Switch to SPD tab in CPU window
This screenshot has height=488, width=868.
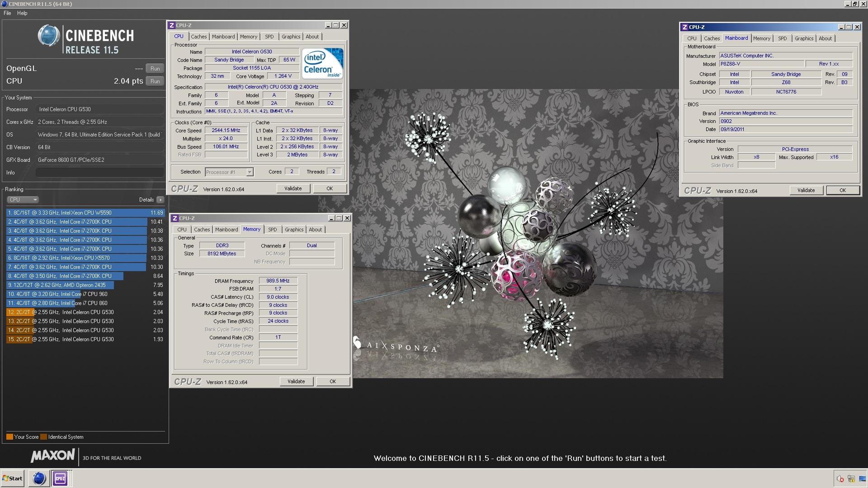point(269,37)
